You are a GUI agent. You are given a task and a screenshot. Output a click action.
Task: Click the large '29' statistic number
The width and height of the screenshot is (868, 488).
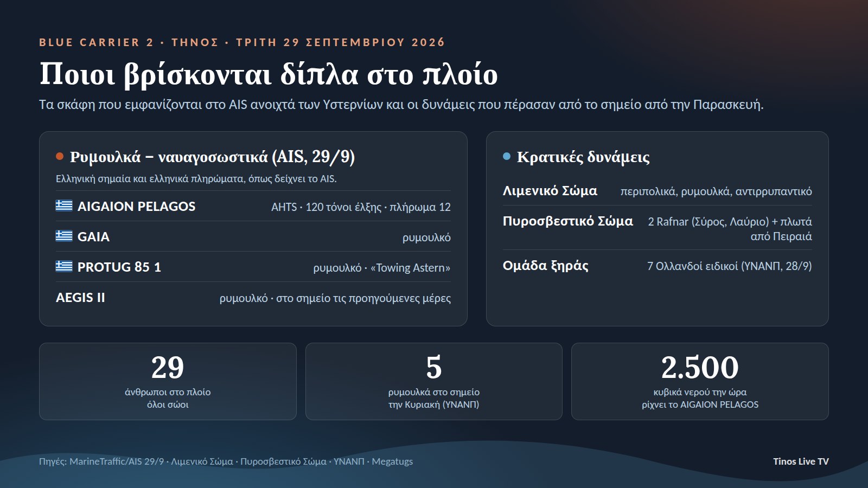coord(168,368)
